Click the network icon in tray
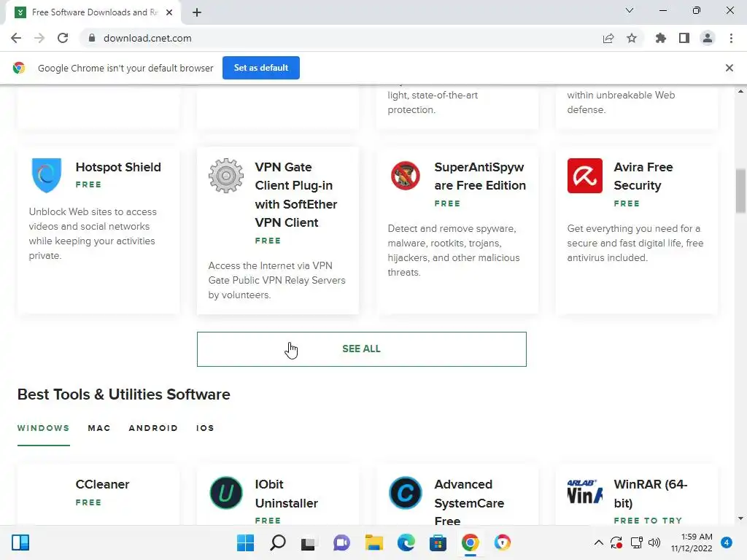This screenshot has width=747, height=560. pos(636,542)
